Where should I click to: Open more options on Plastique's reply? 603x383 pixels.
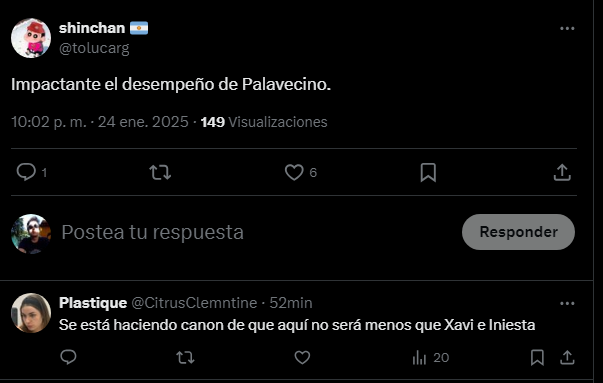(567, 303)
